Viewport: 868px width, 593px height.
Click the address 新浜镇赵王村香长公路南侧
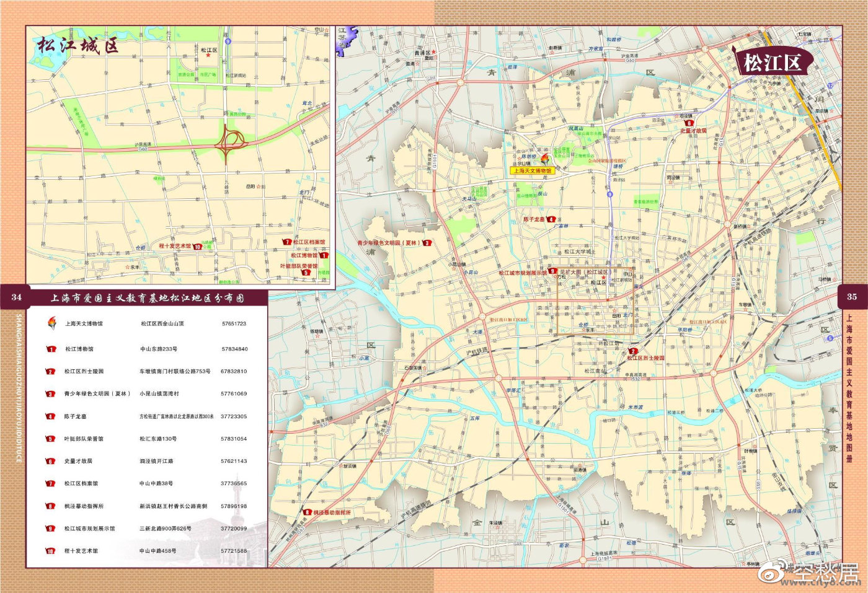[x=173, y=506]
